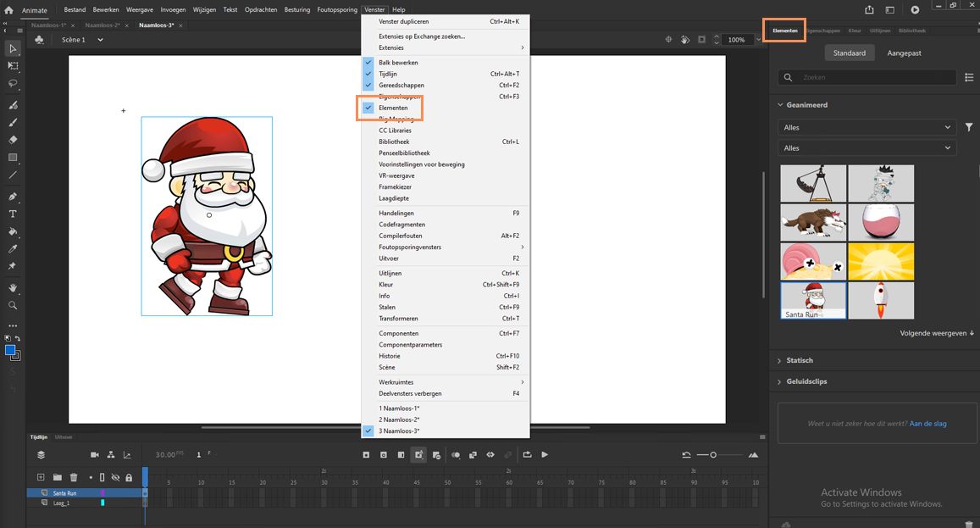Click the Aan de slag link

(x=927, y=424)
